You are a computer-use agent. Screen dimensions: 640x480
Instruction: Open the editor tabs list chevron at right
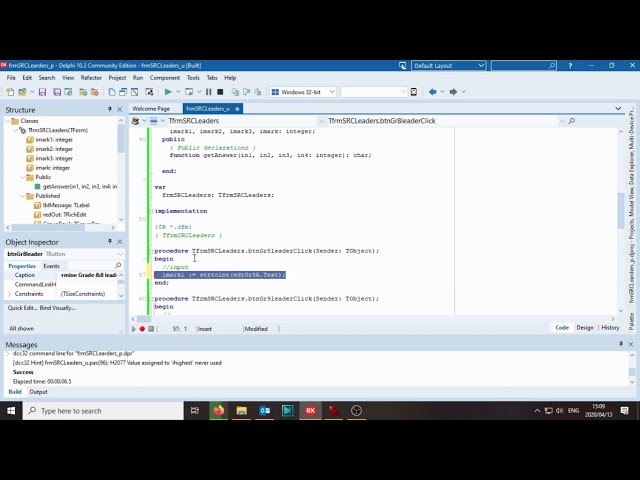pyautogui.click(x=618, y=109)
